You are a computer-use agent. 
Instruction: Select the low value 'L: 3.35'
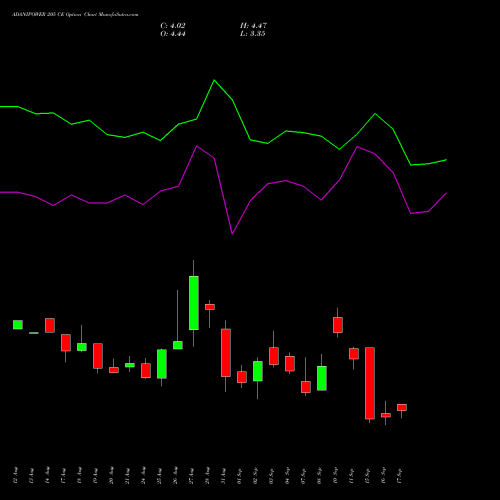tap(253, 34)
